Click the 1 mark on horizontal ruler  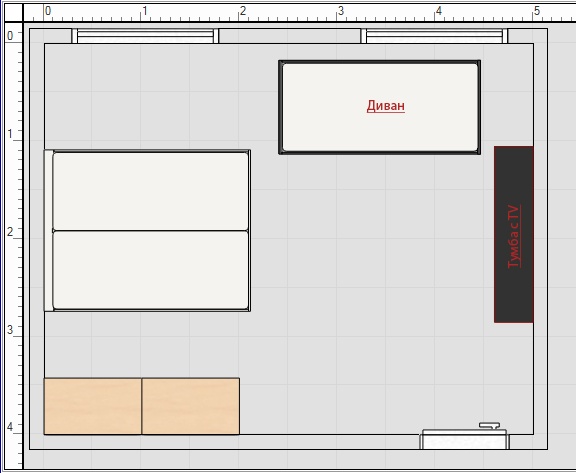tap(145, 11)
